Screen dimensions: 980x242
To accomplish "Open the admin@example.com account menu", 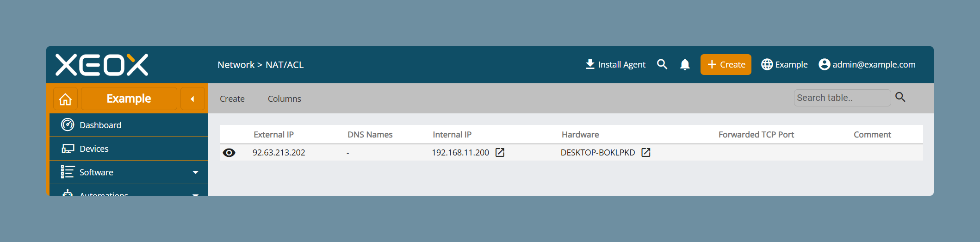I will coord(867,64).
